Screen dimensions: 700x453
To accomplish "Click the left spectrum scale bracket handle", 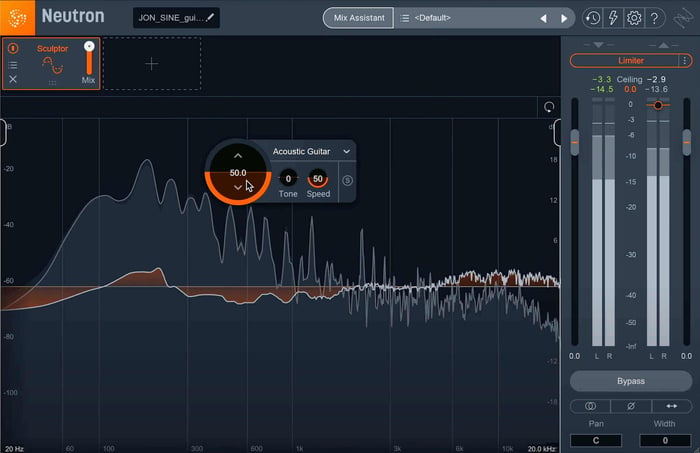I will (3, 132).
